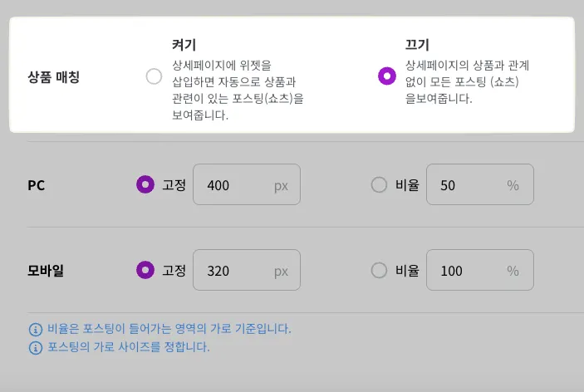Choose the PC 비율 radio button
This screenshot has height=392, width=584.
pos(379,184)
